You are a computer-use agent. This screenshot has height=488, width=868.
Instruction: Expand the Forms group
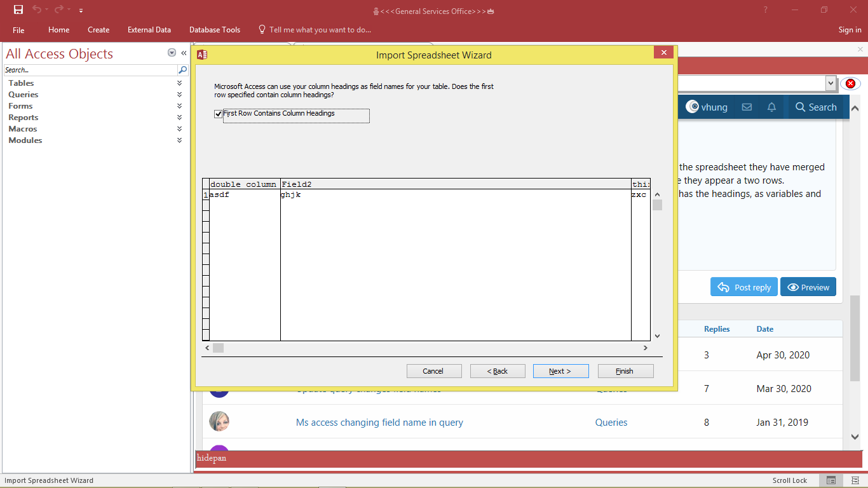(x=179, y=106)
